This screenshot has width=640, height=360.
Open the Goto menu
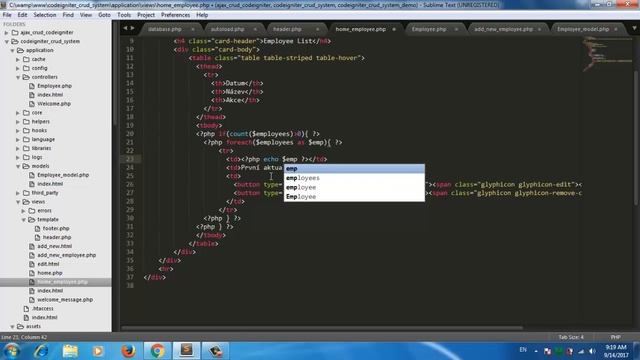coord(104,15)
